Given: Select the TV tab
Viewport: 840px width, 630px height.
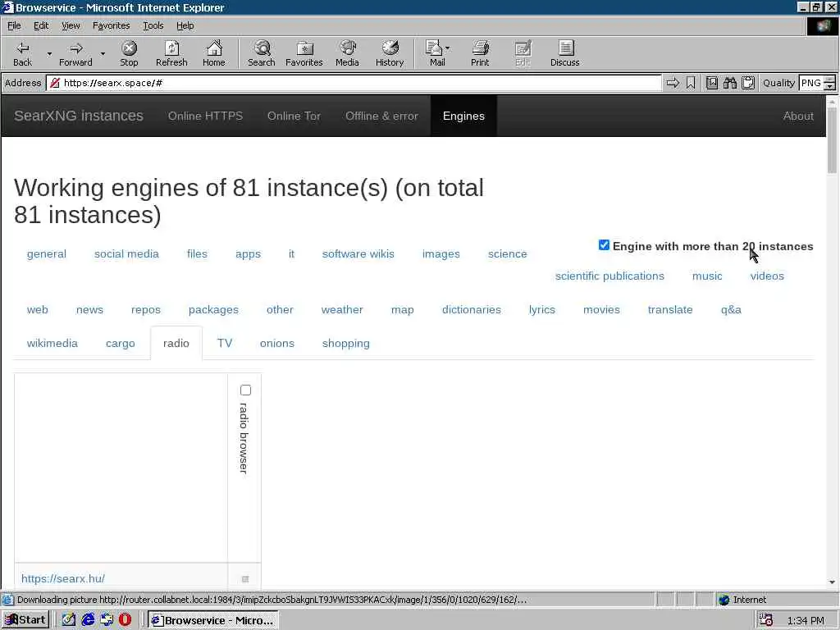Looking at the screenshot, I should click(225, 344).
